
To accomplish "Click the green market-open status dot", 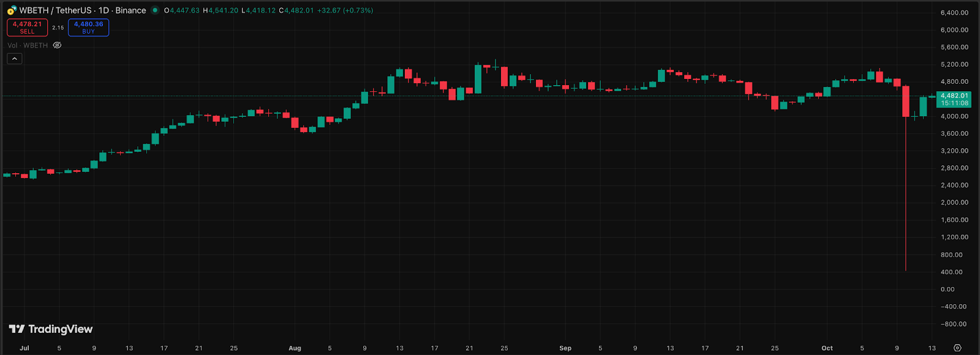I will [155, 10].
